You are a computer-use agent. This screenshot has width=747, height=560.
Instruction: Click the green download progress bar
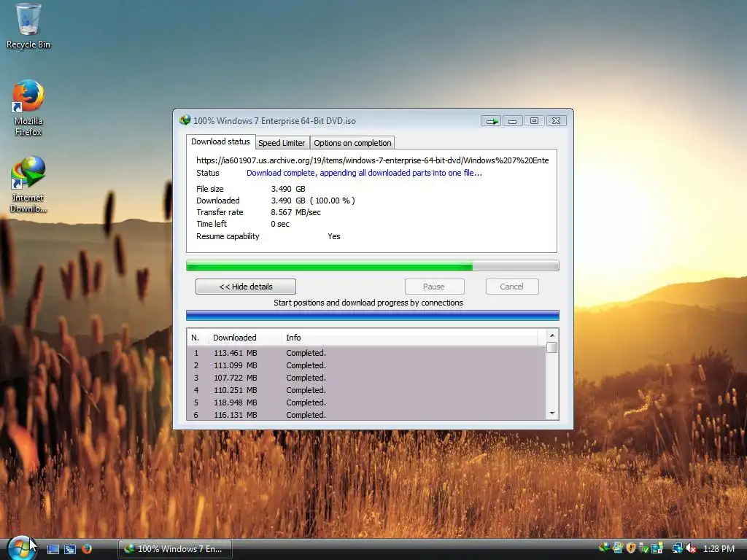point(372,265)
